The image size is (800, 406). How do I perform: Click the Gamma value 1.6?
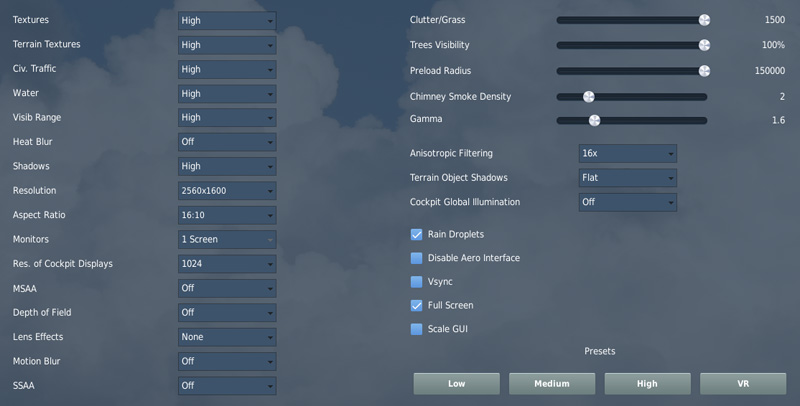pos(779,120)
